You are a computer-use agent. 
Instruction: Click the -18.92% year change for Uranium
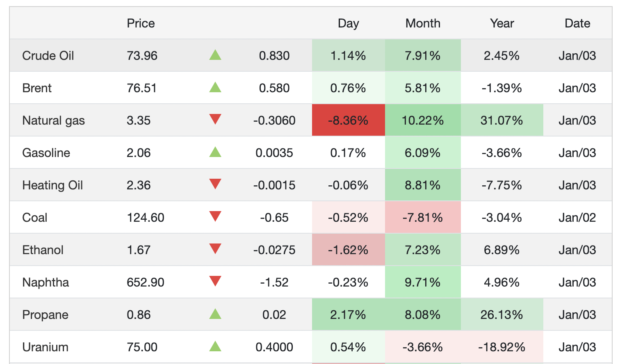tap(502, 347)
